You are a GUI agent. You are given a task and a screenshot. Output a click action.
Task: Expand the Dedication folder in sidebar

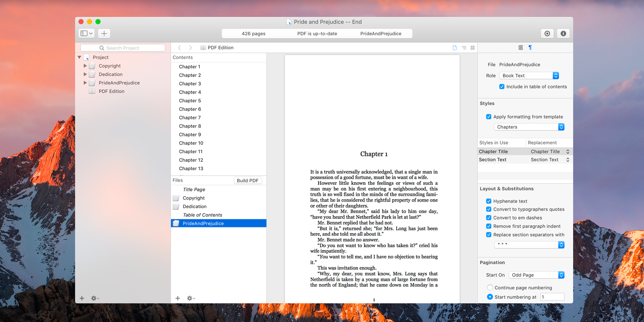point(85,74)
